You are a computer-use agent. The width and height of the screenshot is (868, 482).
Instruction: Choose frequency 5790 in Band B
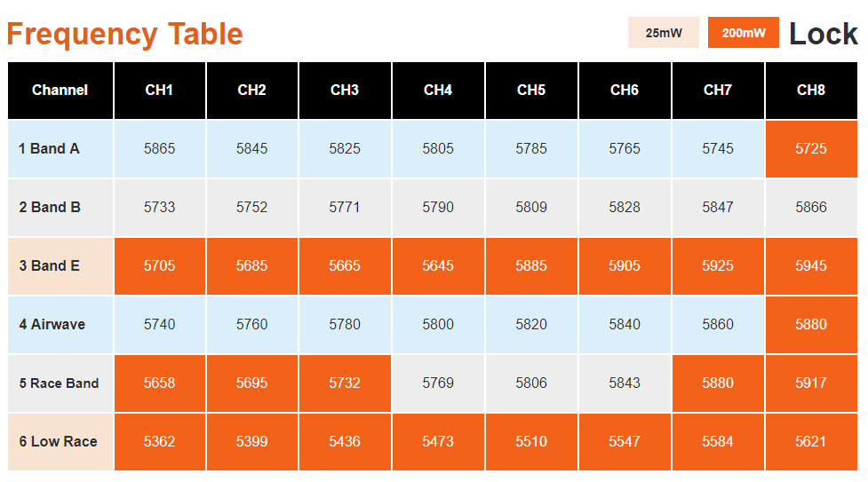(438, 208)
